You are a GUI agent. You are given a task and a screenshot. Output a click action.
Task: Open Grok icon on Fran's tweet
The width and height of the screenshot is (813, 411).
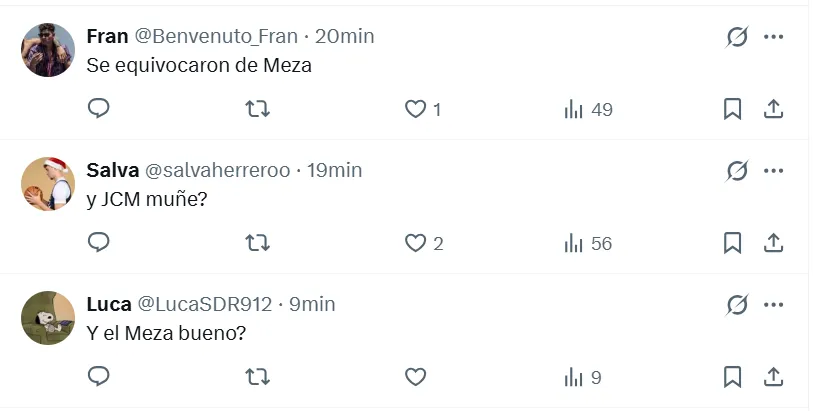737,37
